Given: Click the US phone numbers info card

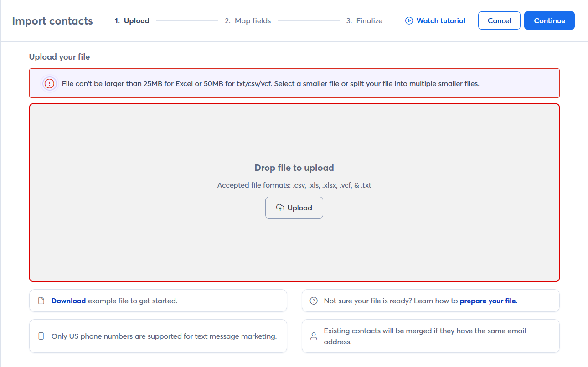Looking at the screenshot, I should coord(158,336).
